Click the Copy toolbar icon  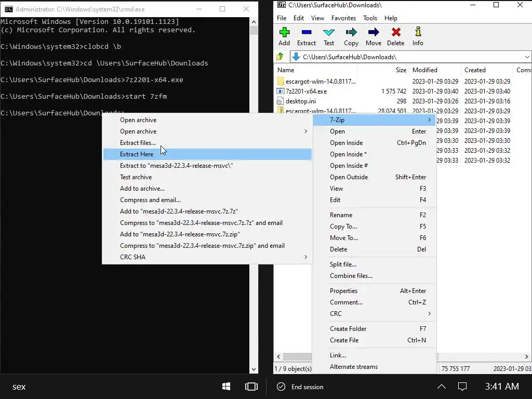351,33
